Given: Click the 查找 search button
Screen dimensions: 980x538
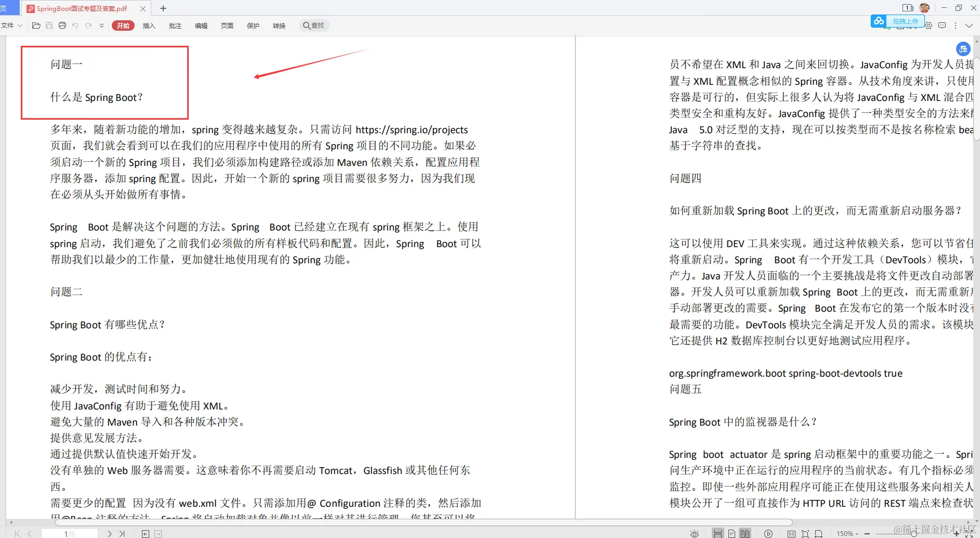Looking at the screenshot, I should coord(313,25).
